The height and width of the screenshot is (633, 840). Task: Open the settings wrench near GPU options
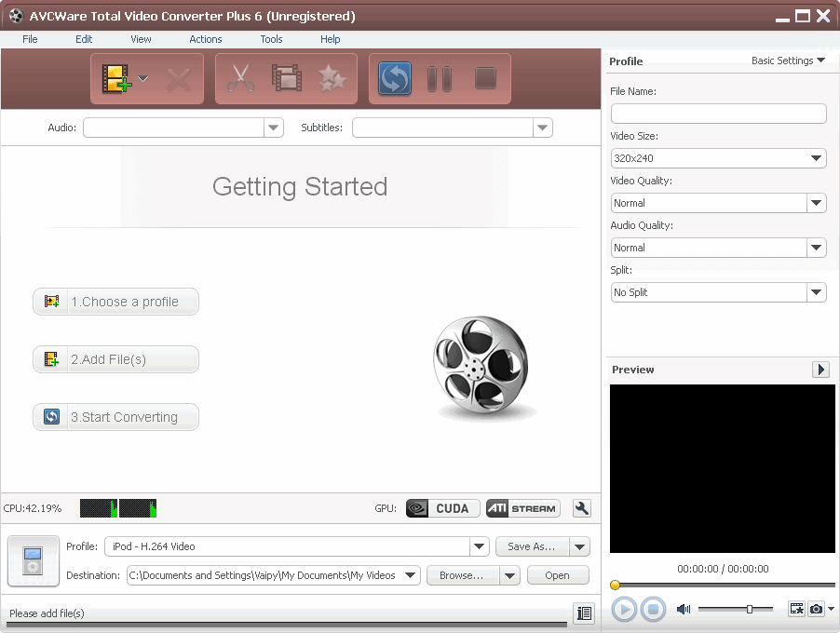(x=579, y=508)
